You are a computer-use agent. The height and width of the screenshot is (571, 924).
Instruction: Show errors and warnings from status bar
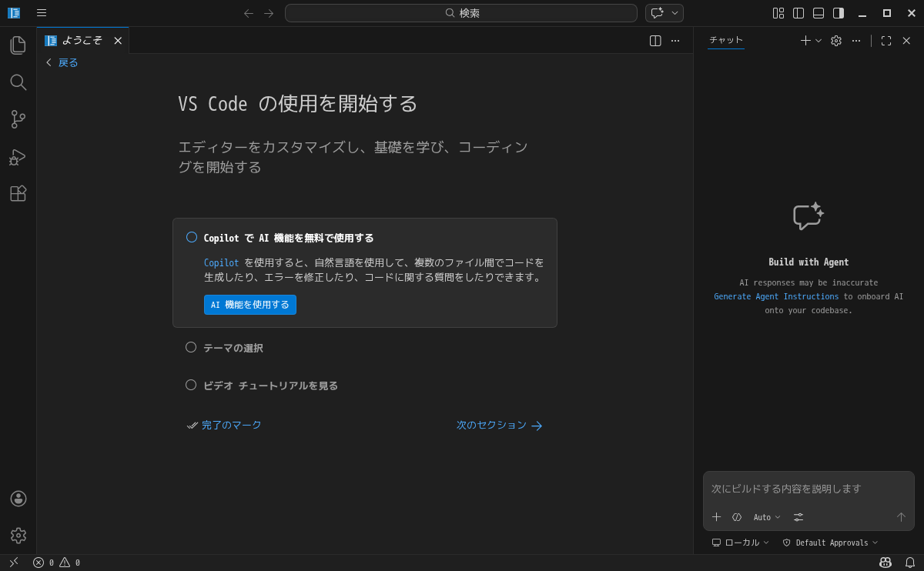56,563
